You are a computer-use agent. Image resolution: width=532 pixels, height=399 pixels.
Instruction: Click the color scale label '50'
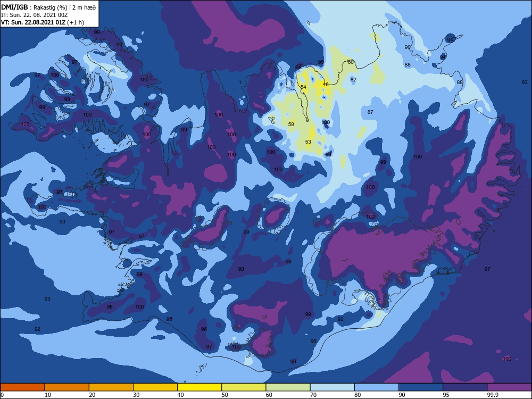click(225, 395)
